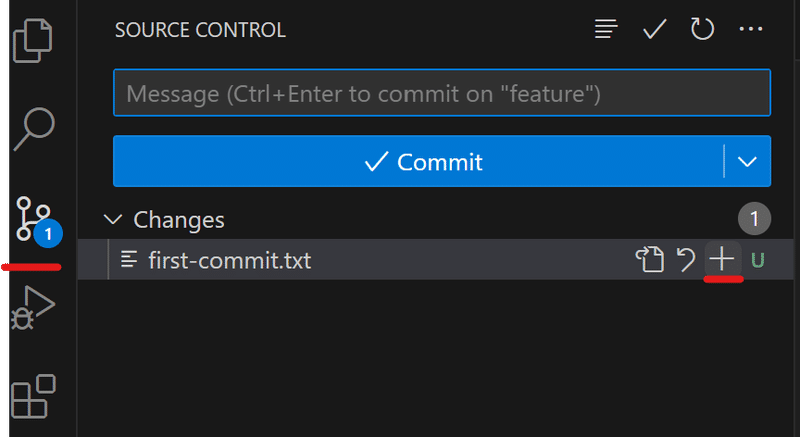The width and height of the screenshot is (800, 437).
Task: Open the Extensions view
Action: click(x=33, y=397)
